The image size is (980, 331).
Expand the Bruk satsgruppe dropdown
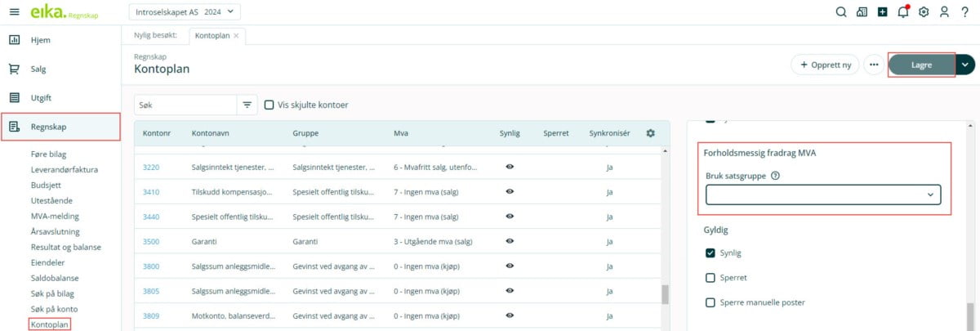[x=823, y=195]
